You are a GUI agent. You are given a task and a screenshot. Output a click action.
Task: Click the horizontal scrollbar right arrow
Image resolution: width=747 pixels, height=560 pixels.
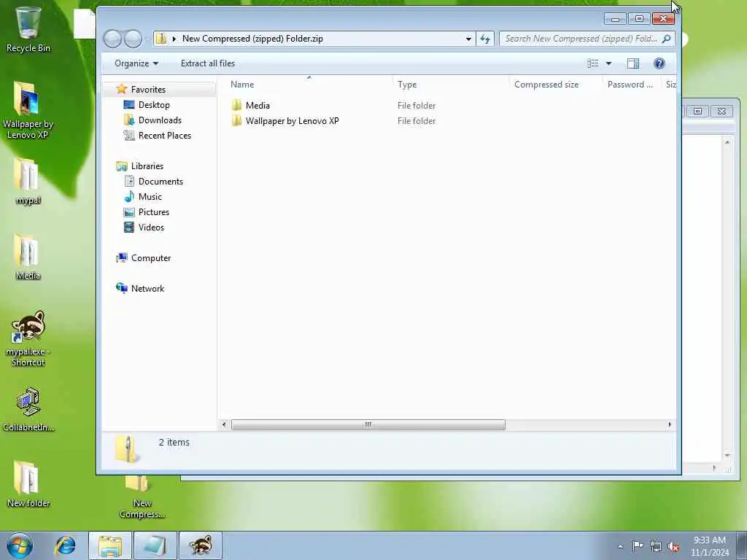[x=670, y=424]
